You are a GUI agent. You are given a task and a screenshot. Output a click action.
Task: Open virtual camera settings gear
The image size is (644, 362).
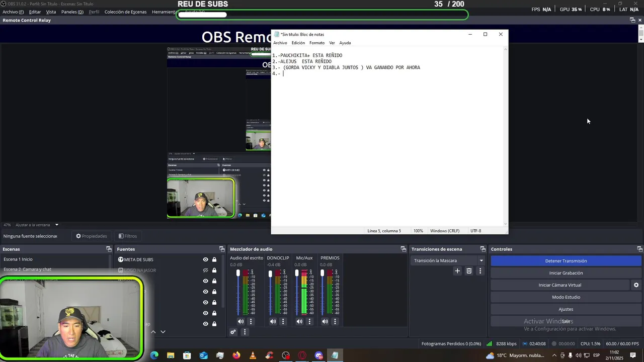point(636,285)
